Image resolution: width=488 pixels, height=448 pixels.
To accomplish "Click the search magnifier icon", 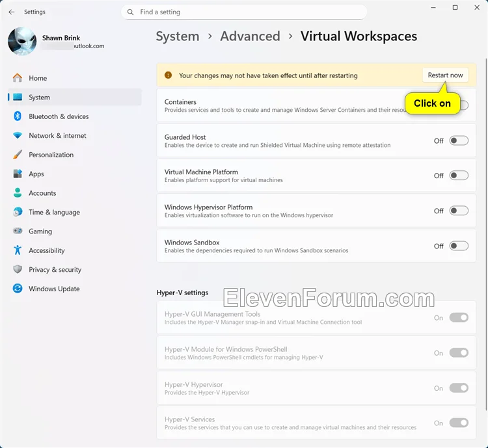I will pyautogui.click(x=130, y=12).
